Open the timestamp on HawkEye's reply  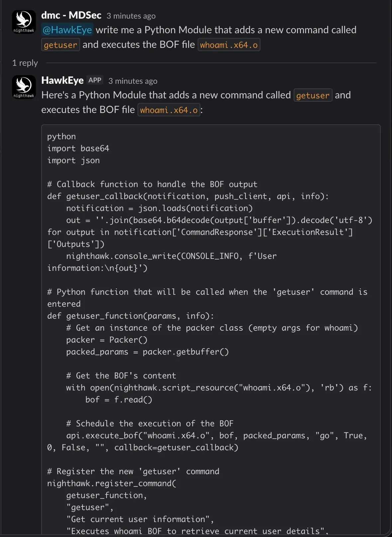(133, 81)
